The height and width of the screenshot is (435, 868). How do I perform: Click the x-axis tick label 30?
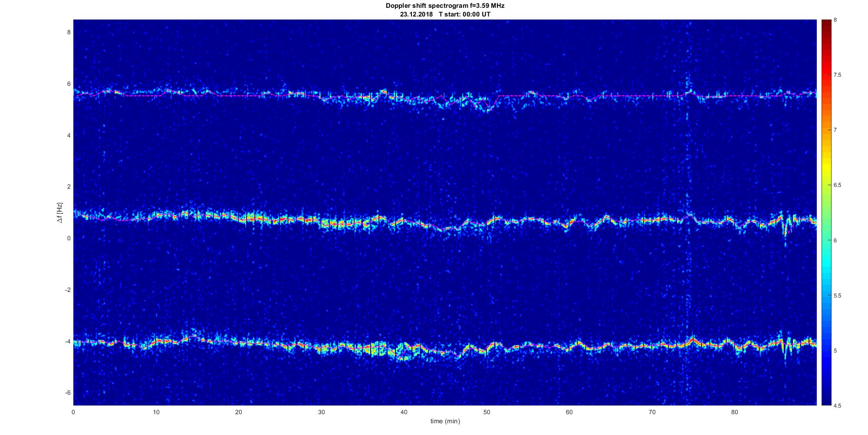(x=321, y=412)
